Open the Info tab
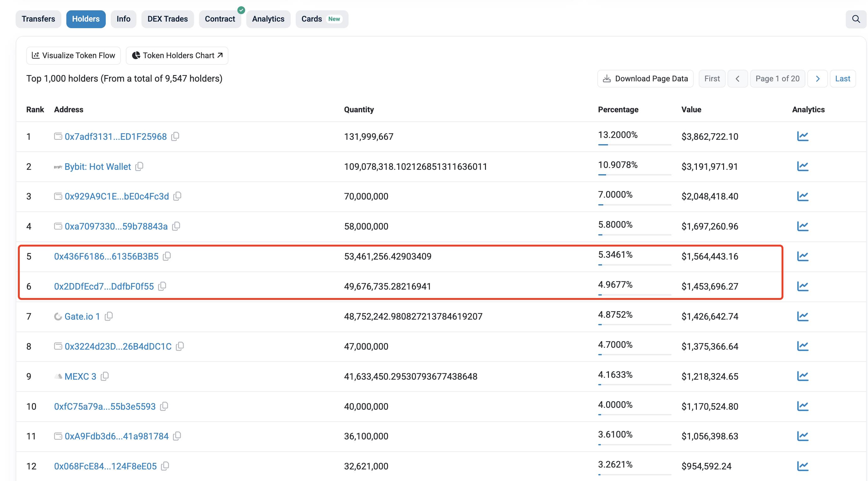868x481 pixels. tap(123, 19)
